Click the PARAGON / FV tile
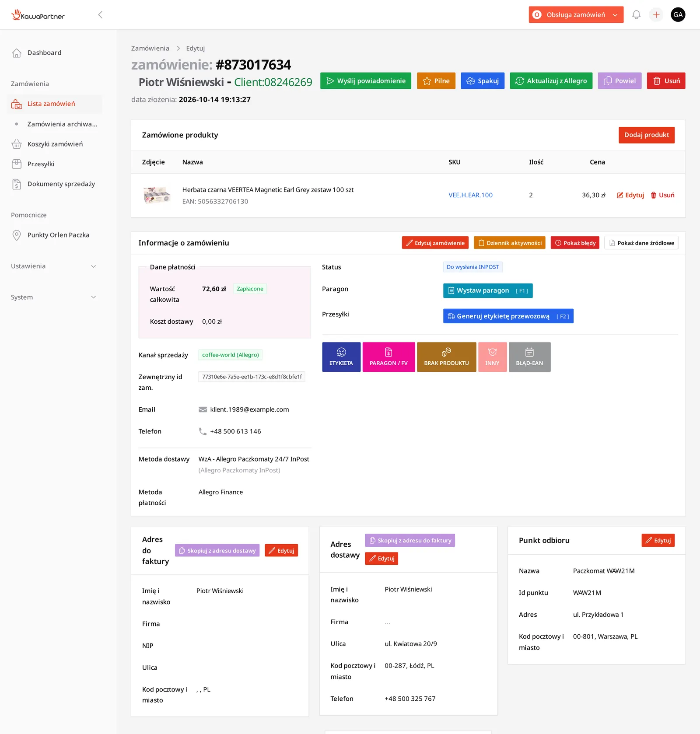Screen dimensions: 700x734 [x=388, y=357]
